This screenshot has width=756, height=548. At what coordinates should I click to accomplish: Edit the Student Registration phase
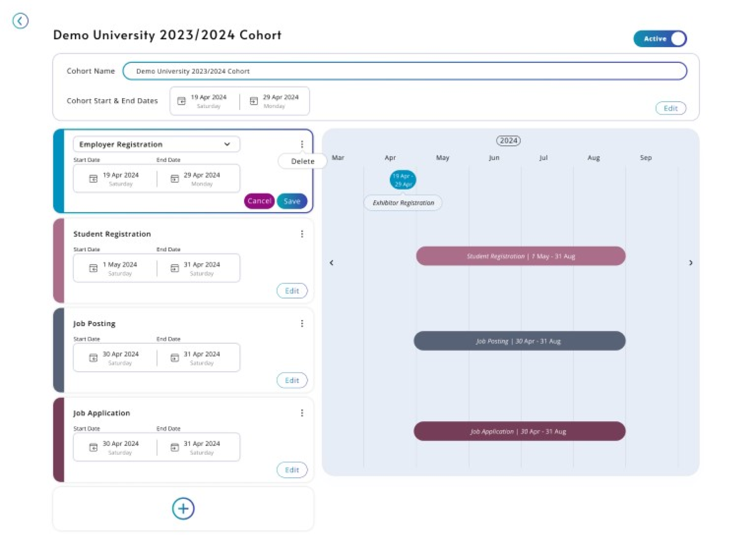292,291
